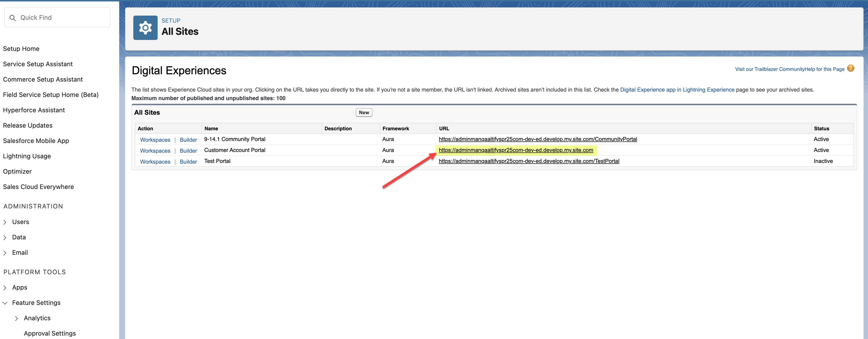868x339 pixels.
Task: Go to Setup Home
Action: pyautogui.click(x=21, y=48)
